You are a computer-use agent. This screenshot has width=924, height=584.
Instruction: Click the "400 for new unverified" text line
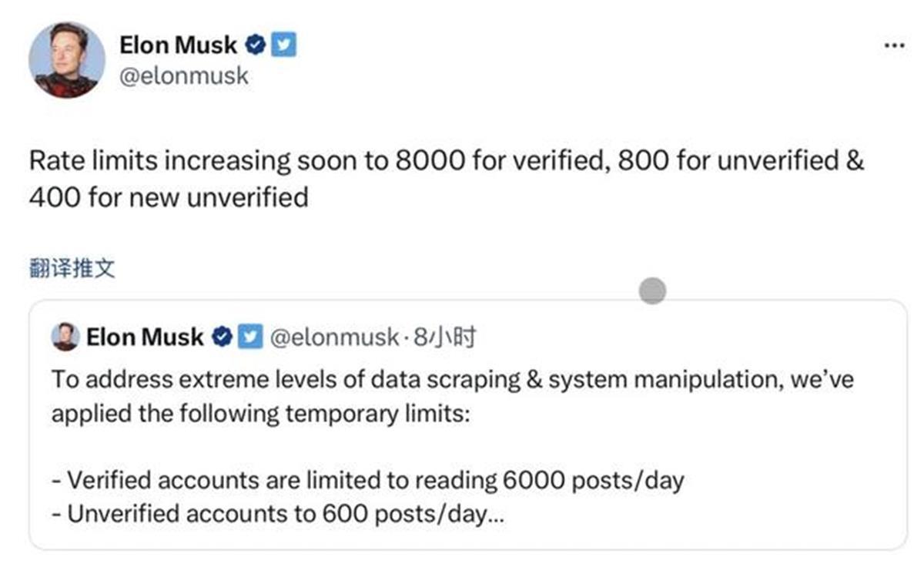(x=169, y=198)
